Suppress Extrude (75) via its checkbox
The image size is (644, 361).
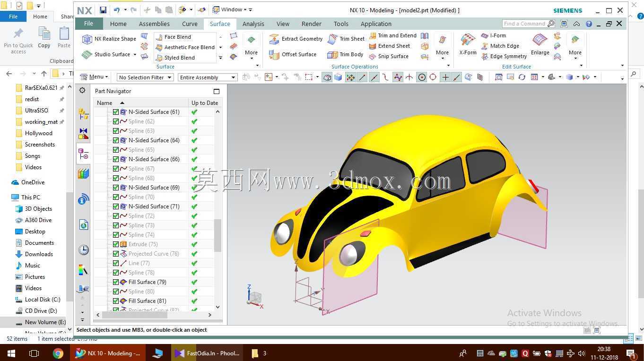coord(116,244)
